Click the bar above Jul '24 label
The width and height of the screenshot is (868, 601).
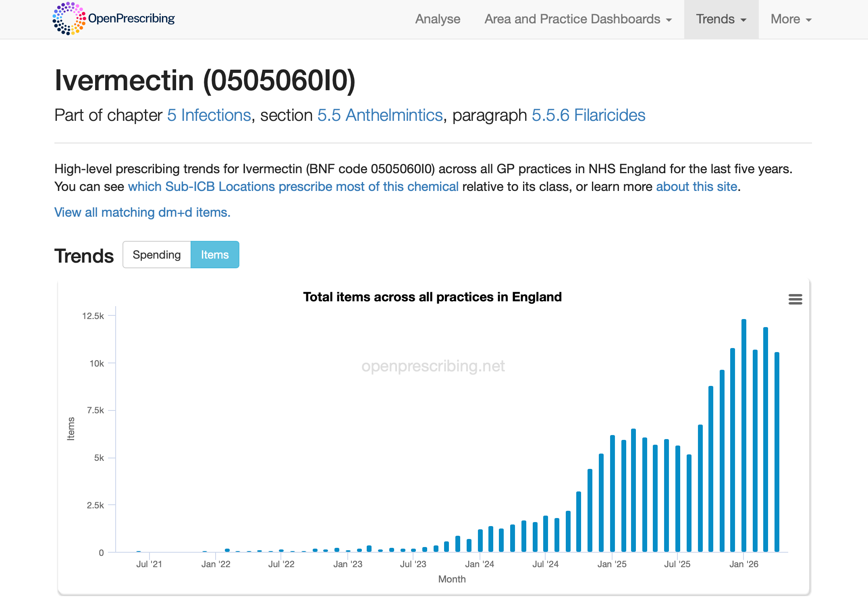tap(546, 534)
